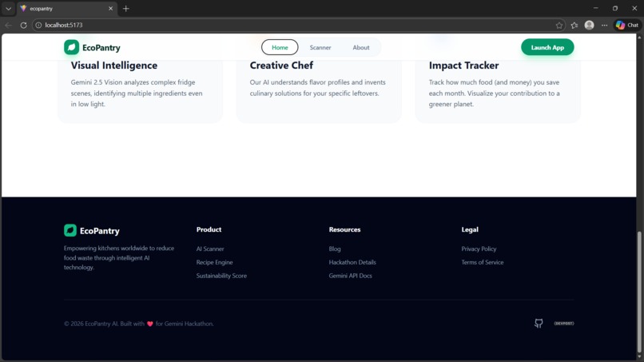Image resolution: width=644 pixels, height=362 pixels.
Task: Select the ecopantry browser tab
Action: pos(66,8)
